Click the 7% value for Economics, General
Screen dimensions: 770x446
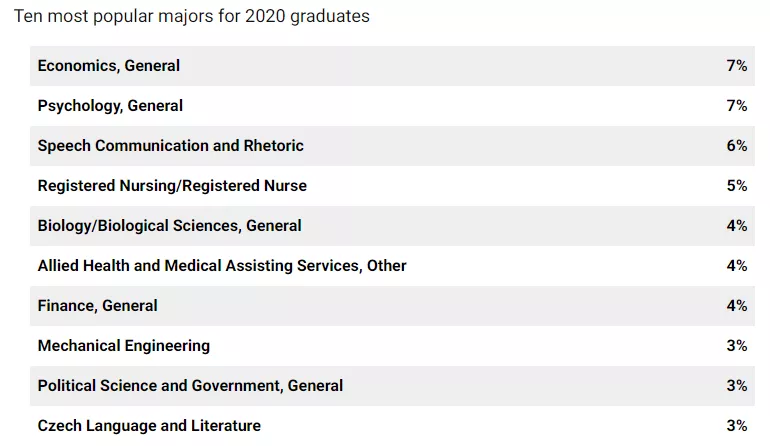[x=737, y=66]
